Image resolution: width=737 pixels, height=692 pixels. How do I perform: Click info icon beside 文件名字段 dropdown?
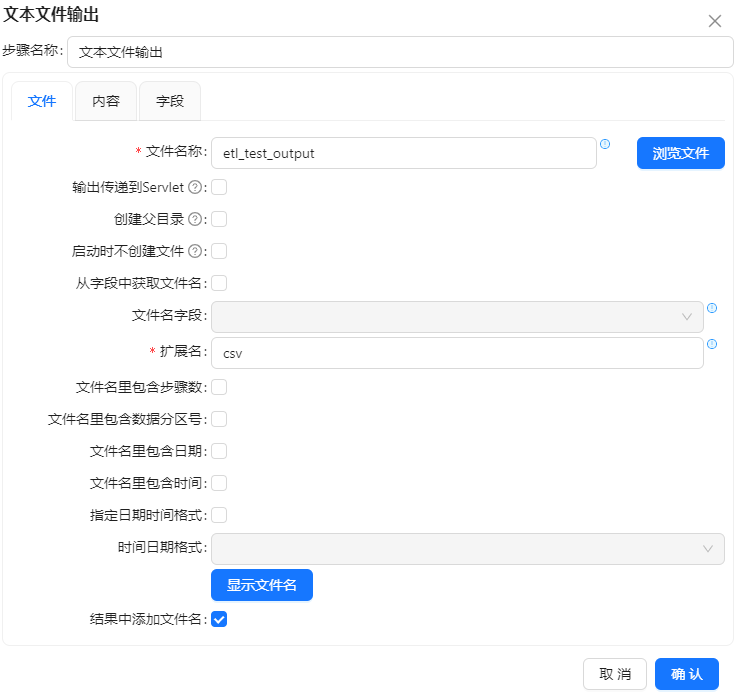point(712,308)
